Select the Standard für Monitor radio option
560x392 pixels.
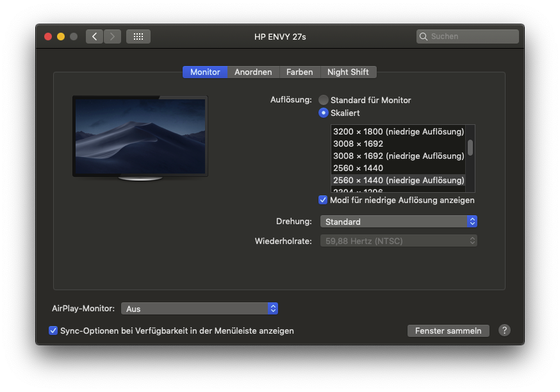tap(323, 100)
